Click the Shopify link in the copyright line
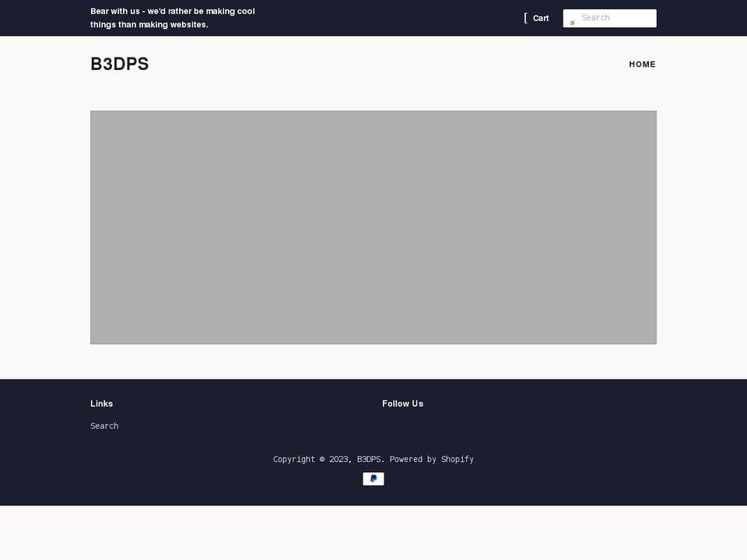This screenshot has height=560, width=747. [x=458, y=459]
